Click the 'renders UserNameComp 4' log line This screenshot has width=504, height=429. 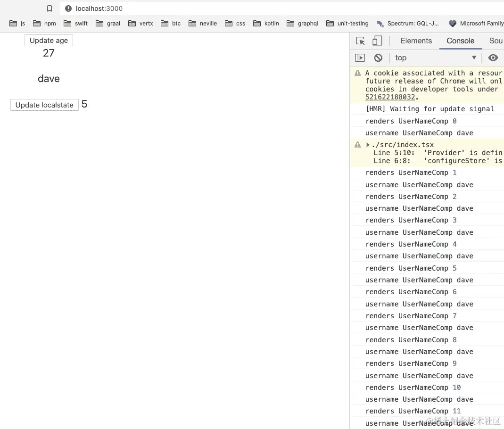411,244
